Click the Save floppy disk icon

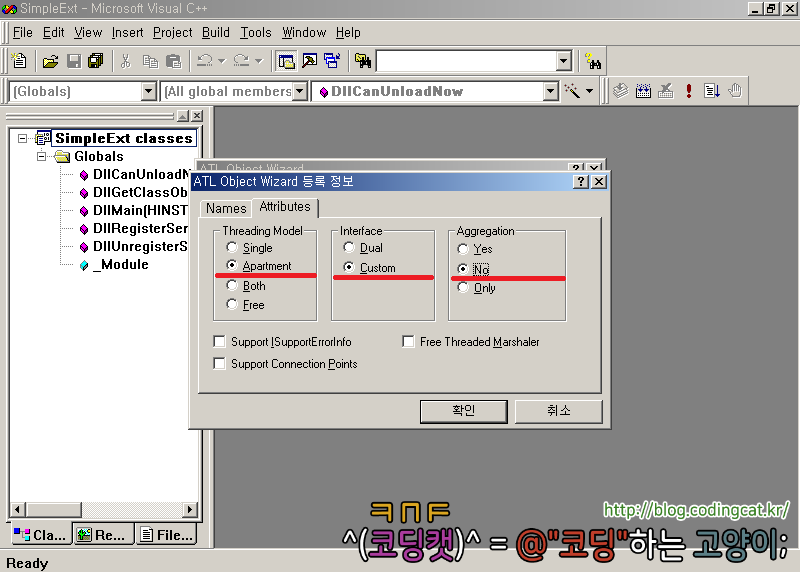74,61
